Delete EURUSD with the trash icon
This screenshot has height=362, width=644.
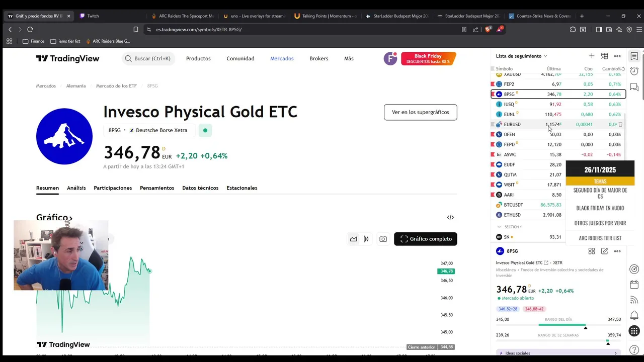(620, 124)
